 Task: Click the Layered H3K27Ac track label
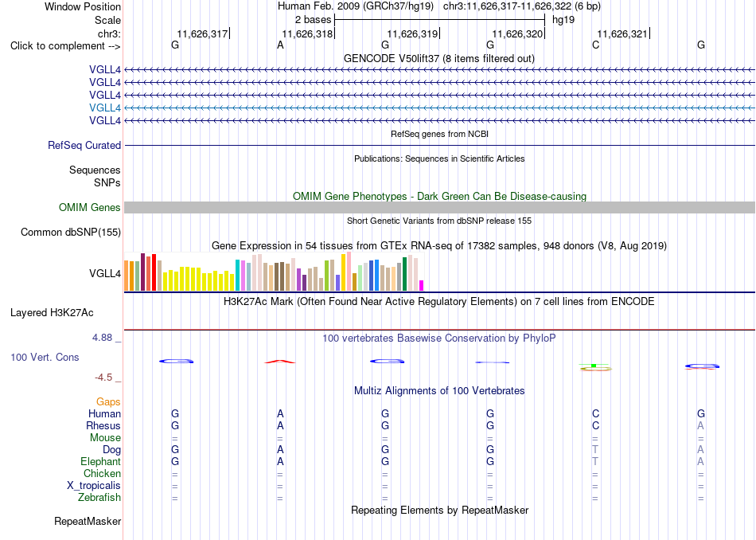tap(52, 313)
